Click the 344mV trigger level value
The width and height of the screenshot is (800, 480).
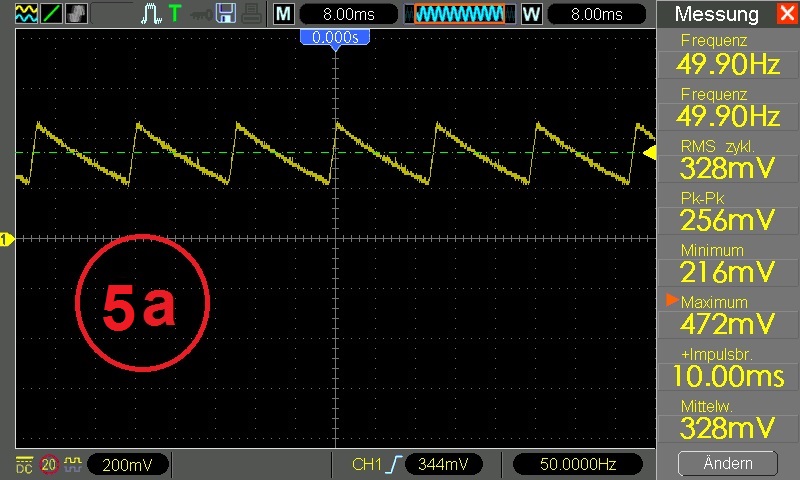pyautogui.click(x=443, y=464)
